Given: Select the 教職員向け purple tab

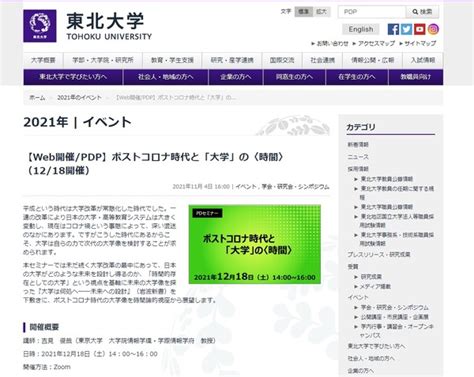Looking at the screenshot, I should coord(416,77).
